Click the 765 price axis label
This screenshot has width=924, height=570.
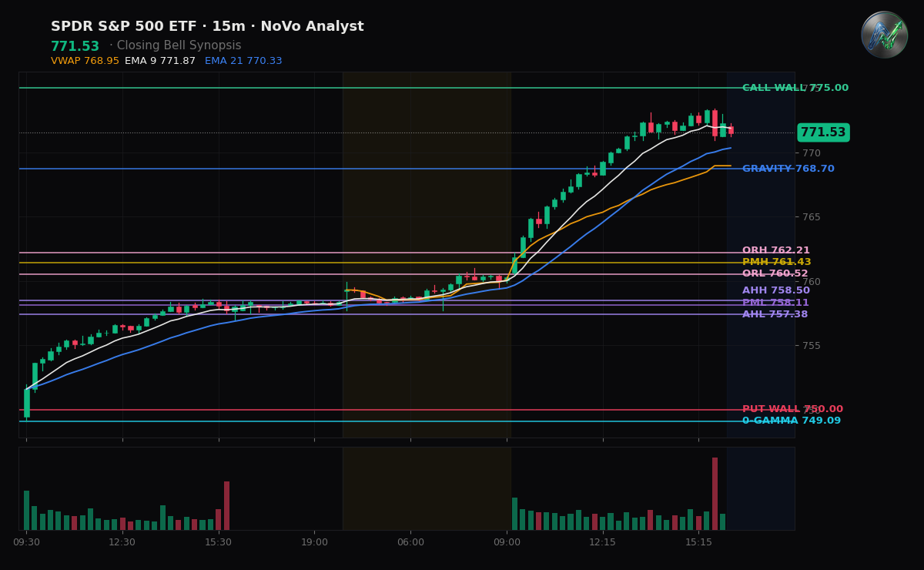tap(812, 217)
